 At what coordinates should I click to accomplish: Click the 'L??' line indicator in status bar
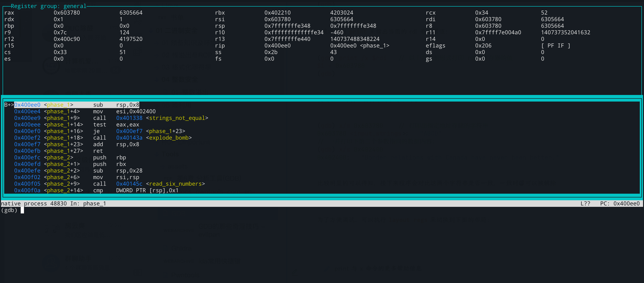tap(585, 204)
